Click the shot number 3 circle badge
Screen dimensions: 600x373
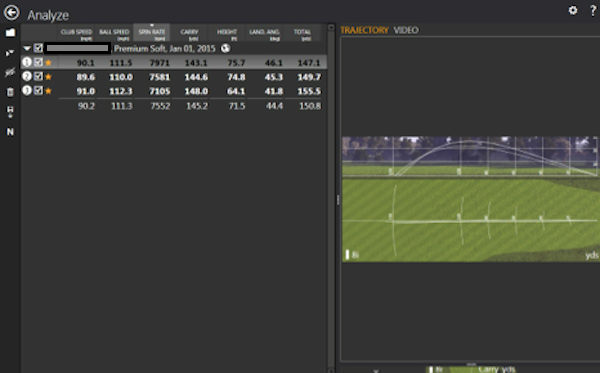[27, 90]
